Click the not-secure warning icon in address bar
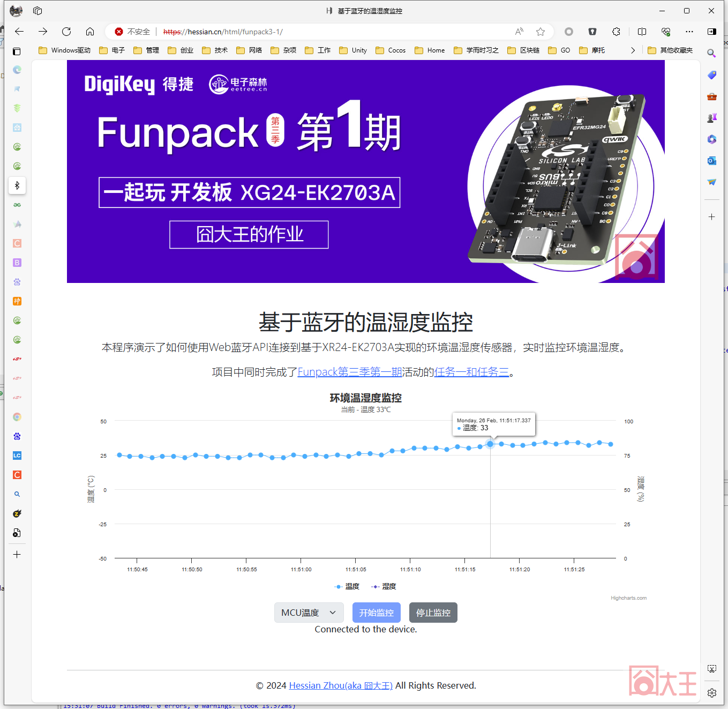The image size is (728, 709). coord(119,32)
